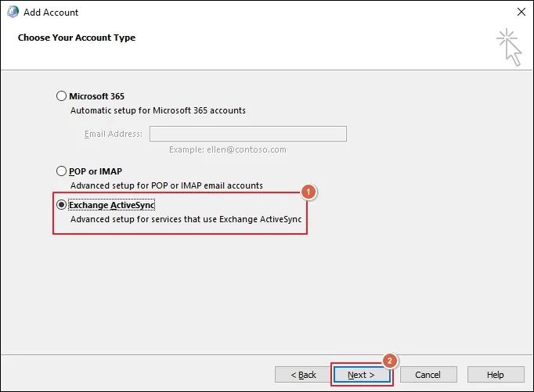The width and height of the screenshot is (534, 392).
Task: Click the 'Example: ellen@contoso.com' hint text
Action: 228,149
